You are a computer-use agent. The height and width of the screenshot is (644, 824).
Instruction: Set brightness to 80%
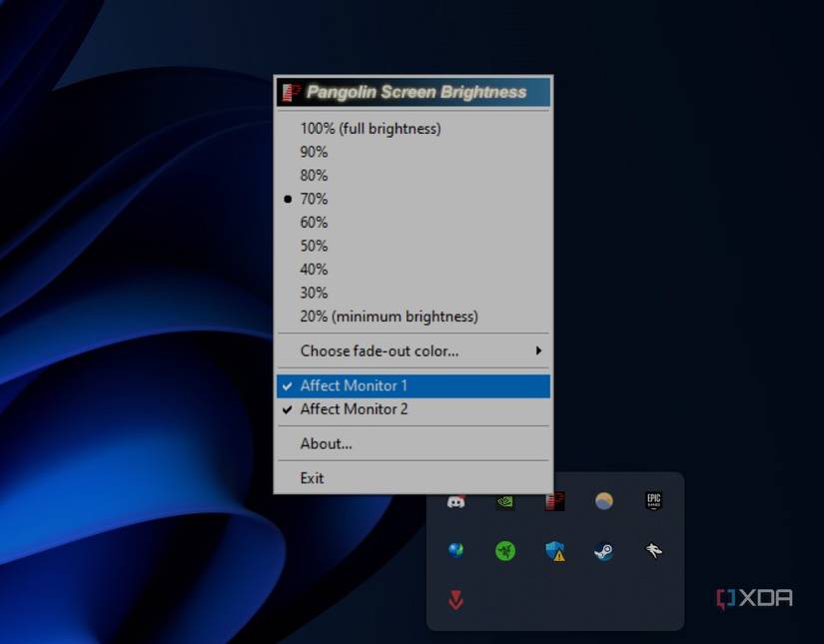pyautogui.click(x=413, y=176)
